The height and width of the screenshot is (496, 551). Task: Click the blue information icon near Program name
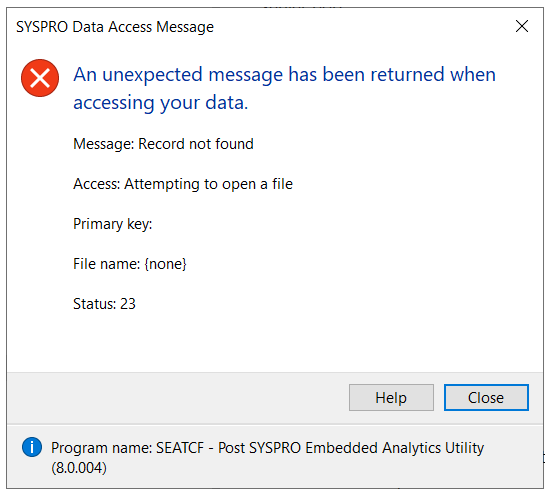pos(32,447)
